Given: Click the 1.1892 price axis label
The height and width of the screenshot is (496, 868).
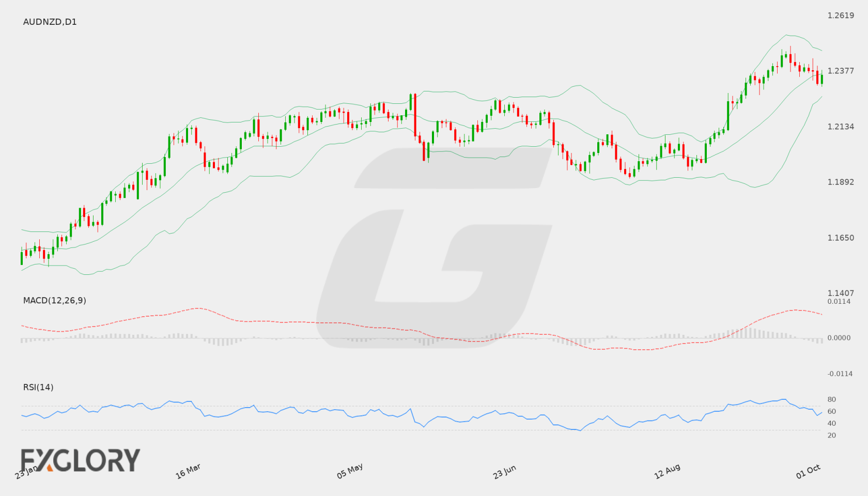Looking at the screenshot, I should [841, 182].
